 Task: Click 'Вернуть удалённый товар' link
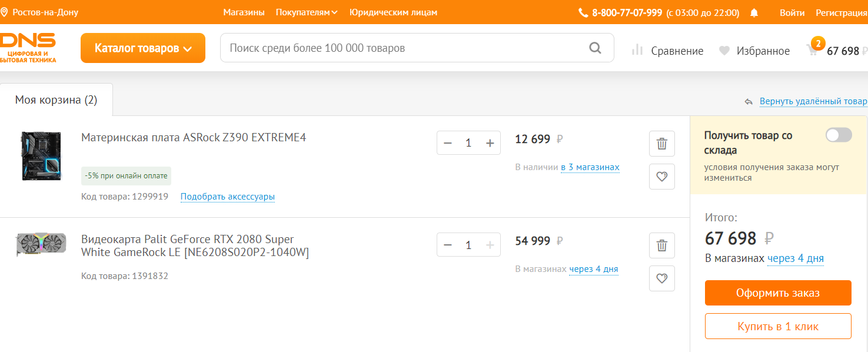coord(813,101)
